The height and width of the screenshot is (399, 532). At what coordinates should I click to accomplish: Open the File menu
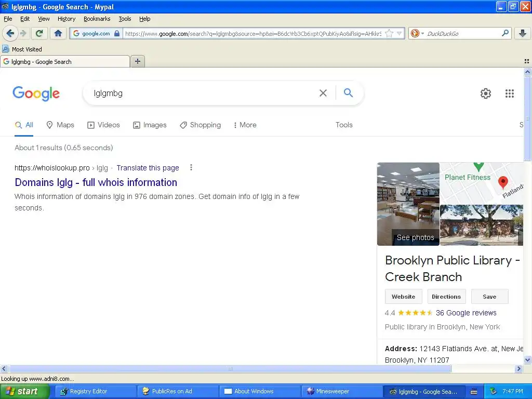coord(8,19)
